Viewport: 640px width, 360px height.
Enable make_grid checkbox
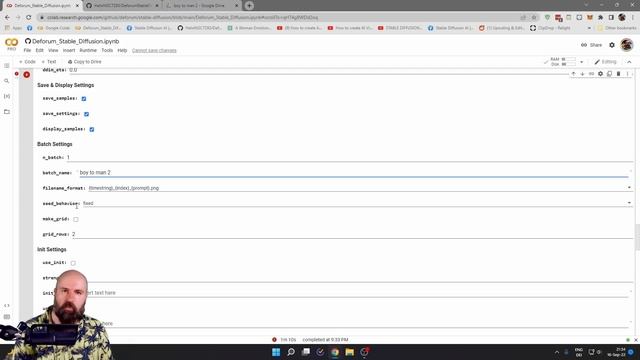click(76, 220)
